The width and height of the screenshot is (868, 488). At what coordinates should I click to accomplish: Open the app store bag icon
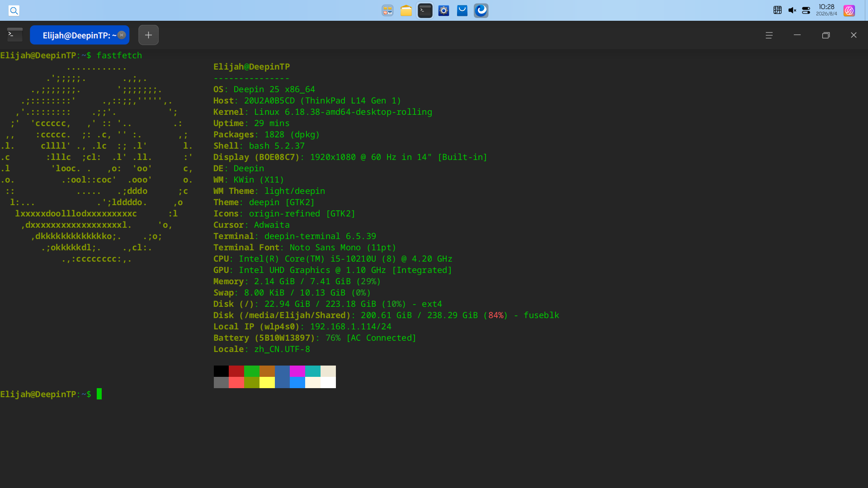(462, 10)
